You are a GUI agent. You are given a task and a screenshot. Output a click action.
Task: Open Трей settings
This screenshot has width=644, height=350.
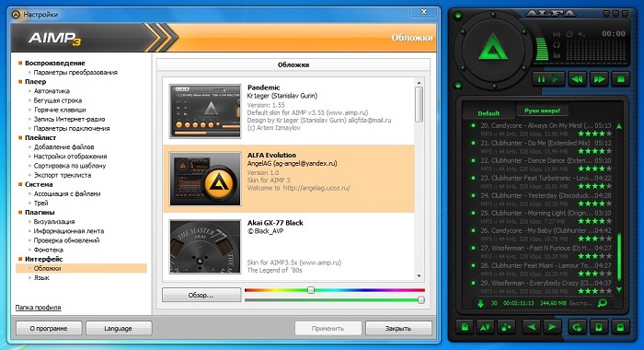(41, 204)
